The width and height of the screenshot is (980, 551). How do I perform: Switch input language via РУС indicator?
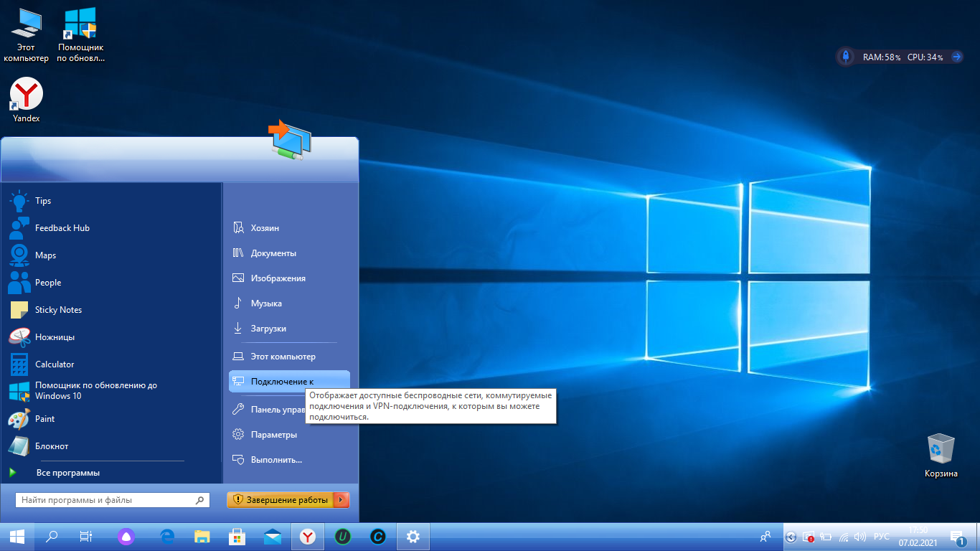[882, 537]
